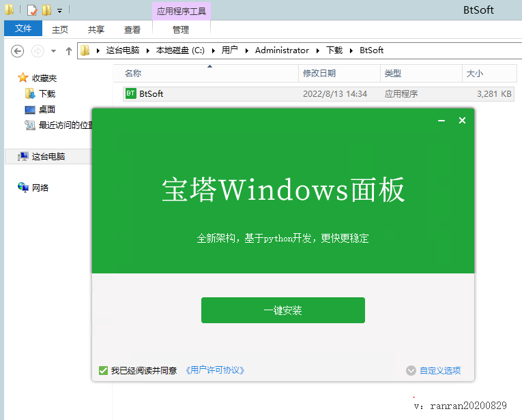The height and width of the screenshot is (420, 522).
Task: Switch to the 管理 ribbon tab
Action: pyautogui.click(x=181, y=29)
